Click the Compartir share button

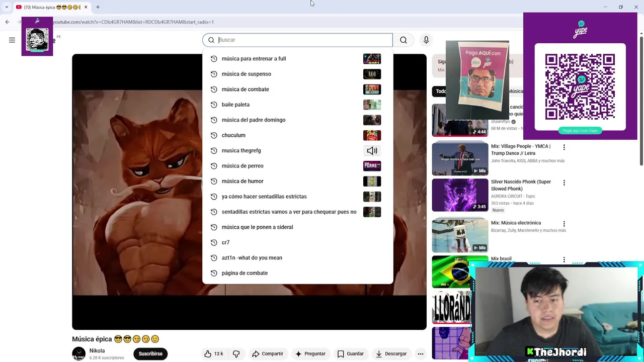(x=268, y=354)
